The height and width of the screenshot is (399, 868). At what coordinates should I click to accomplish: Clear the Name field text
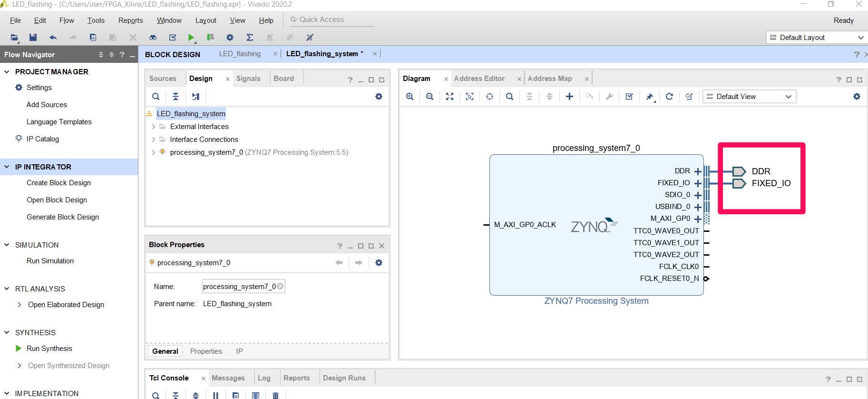tap(280, 286)
